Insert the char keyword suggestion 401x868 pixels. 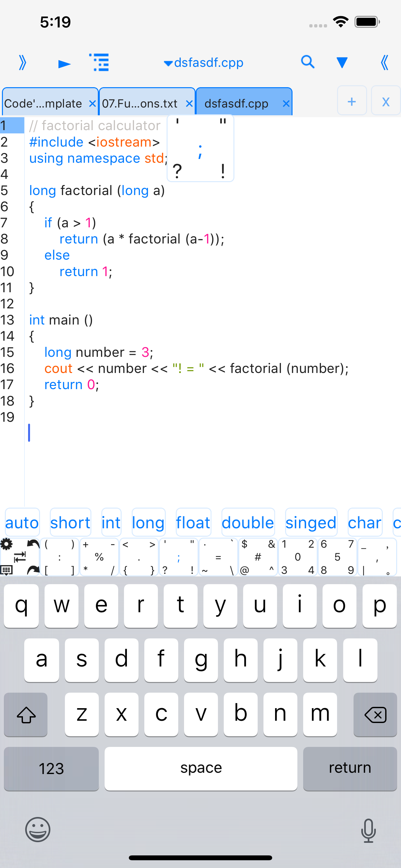365,522
